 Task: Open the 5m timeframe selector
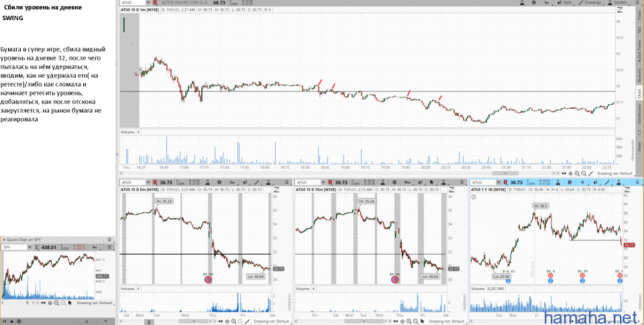point(232,183)
